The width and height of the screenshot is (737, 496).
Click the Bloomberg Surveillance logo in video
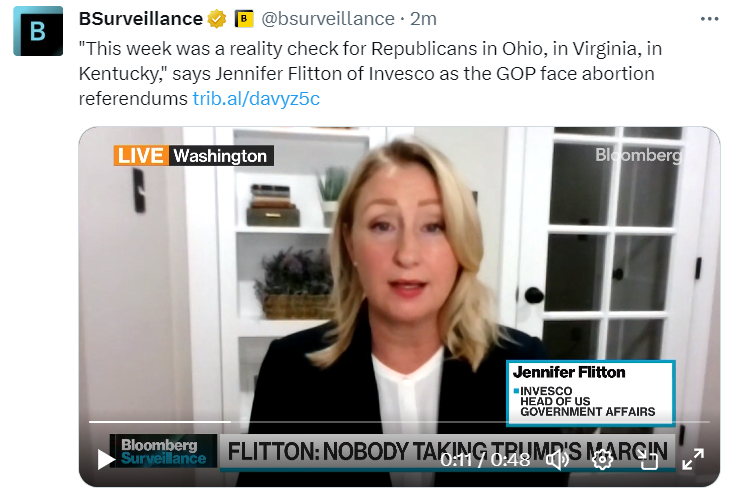[x=164, y=451]
